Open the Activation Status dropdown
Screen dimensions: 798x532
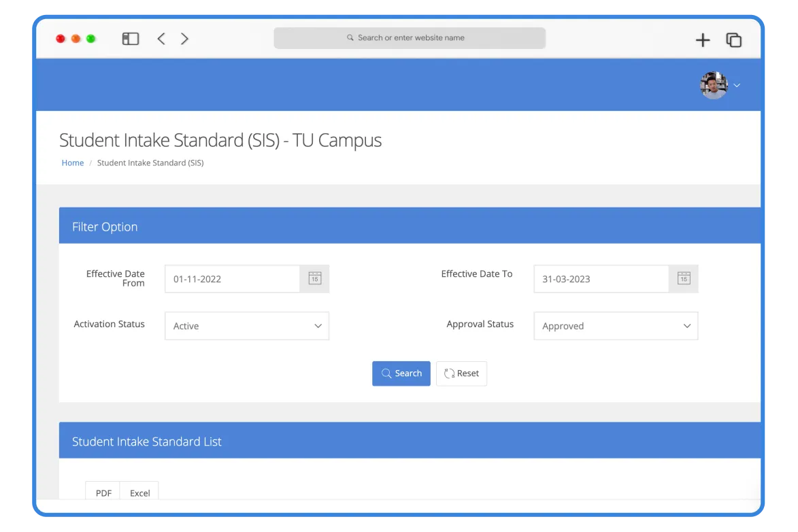click(x=247, y=326)
